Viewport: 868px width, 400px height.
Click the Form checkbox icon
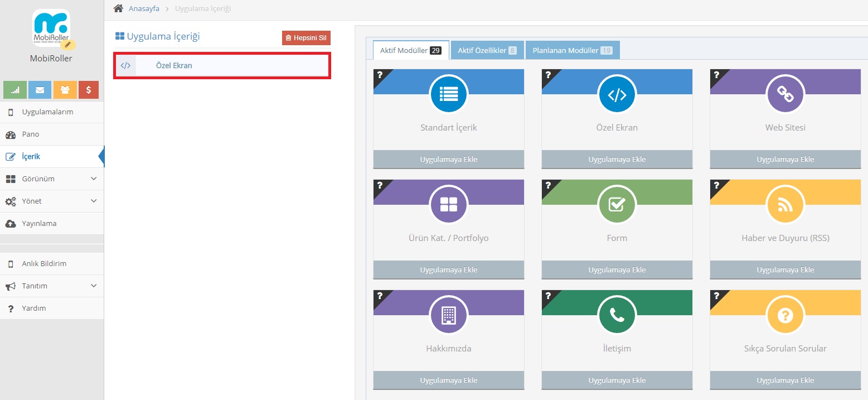click(617, 205)
